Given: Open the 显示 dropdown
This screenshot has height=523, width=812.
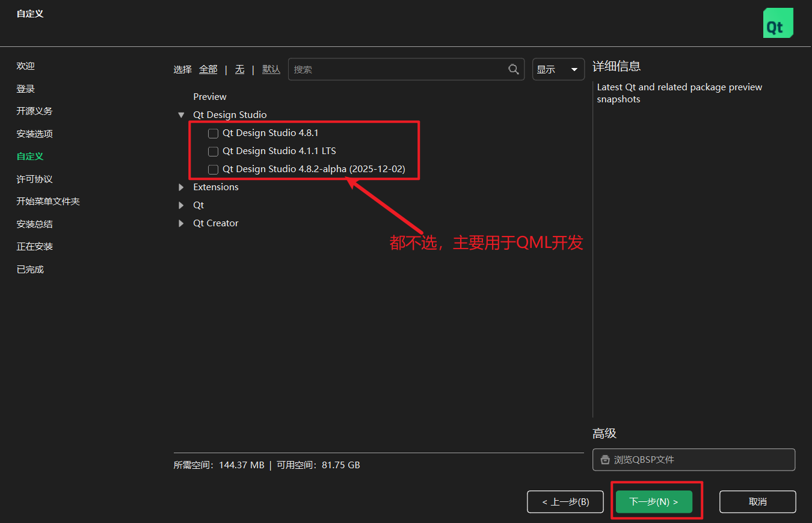Looking at the screenshot, I should pos(558,69).
